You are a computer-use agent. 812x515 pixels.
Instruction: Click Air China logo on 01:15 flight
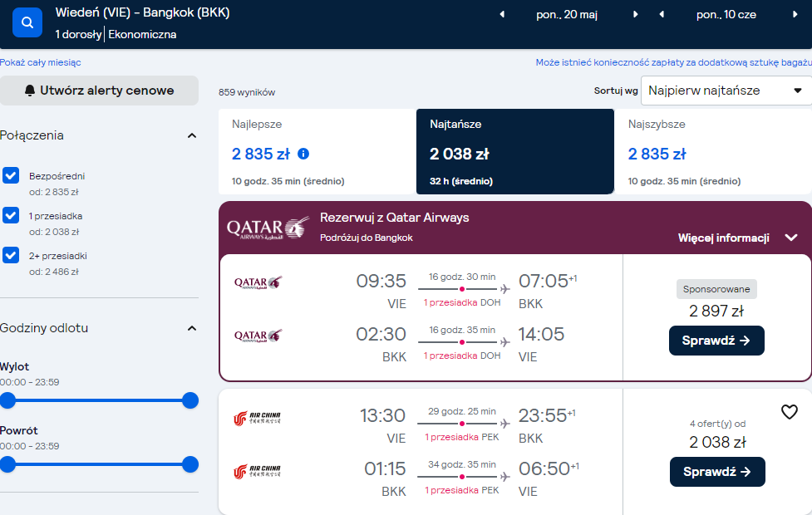tap(257, 471)
